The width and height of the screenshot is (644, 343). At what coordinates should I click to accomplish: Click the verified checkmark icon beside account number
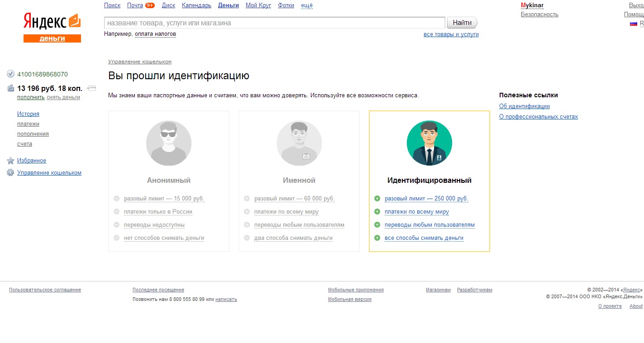pos(11,74)
